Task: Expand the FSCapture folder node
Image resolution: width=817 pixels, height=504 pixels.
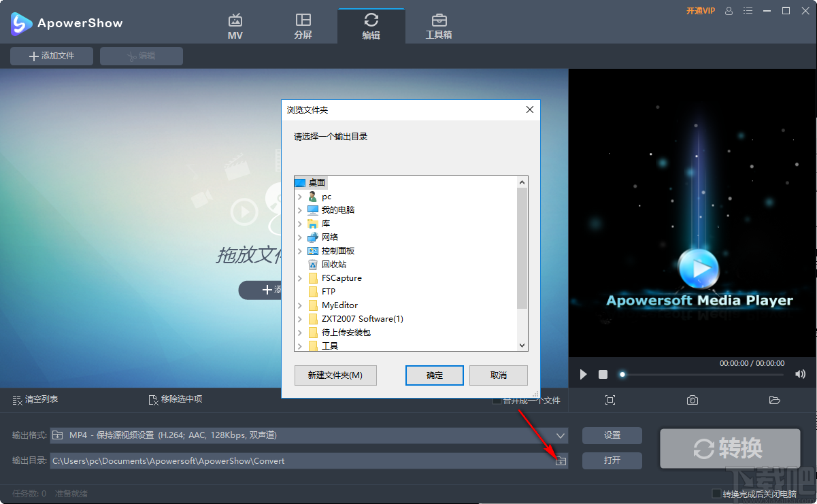Action: (x=299, y=278)
